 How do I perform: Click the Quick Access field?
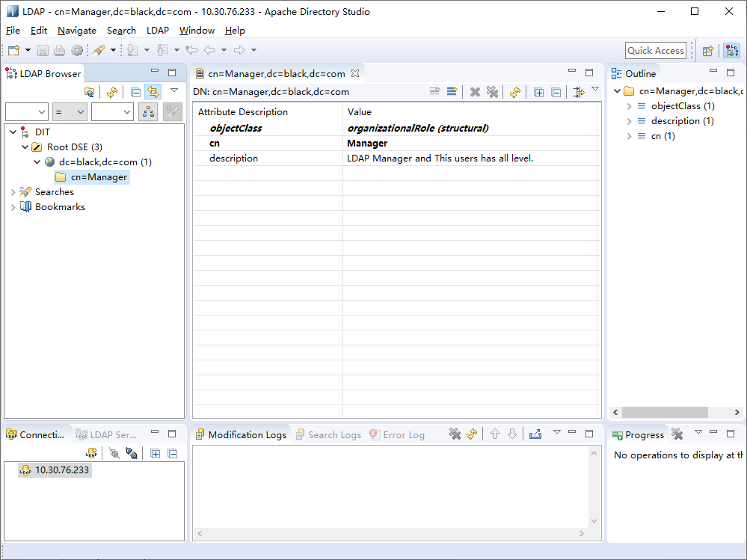(656, 51)
